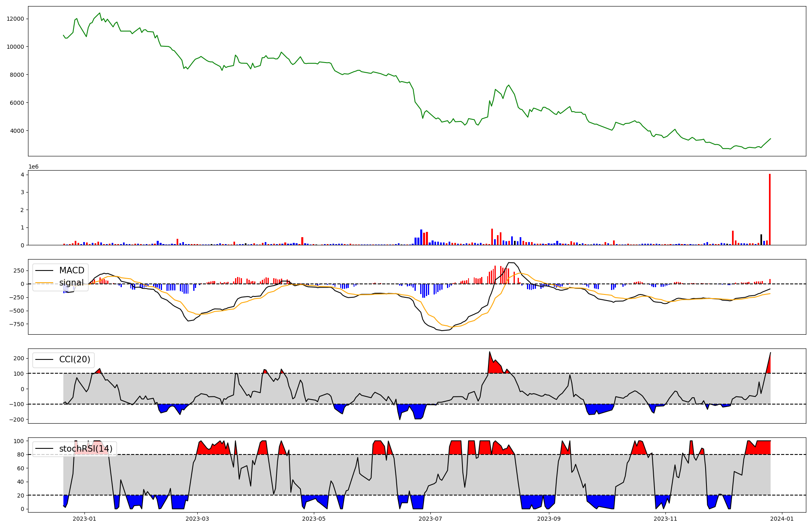The width and height of the screenshot is (812, 528).
Task: Click the stochRSI(14) legend label
Action: 86,449
